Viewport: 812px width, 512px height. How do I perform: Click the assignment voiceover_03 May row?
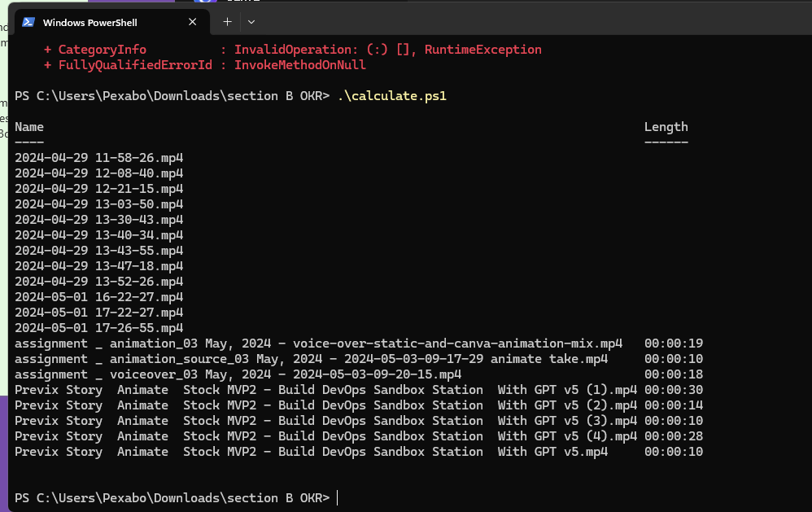tap(359, 374)
